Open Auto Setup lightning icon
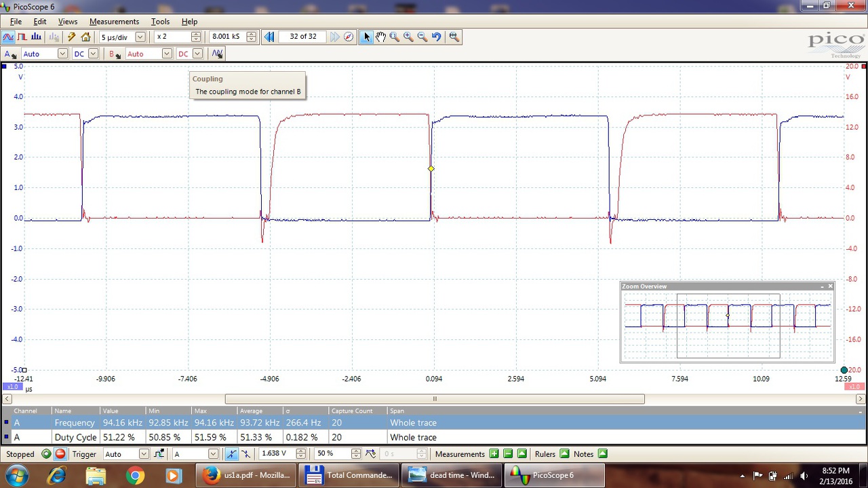 coord(71,37)
